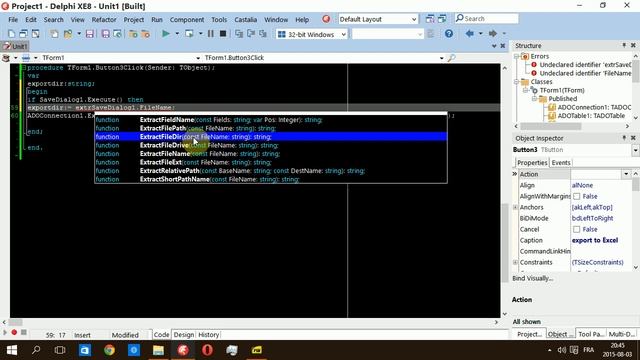
Task: Open Opera browser from the taskbar
Action: tap(207, 350)
